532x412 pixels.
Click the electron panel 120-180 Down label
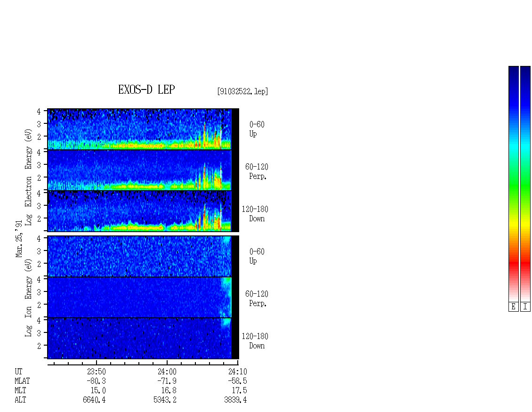[255, 214]
